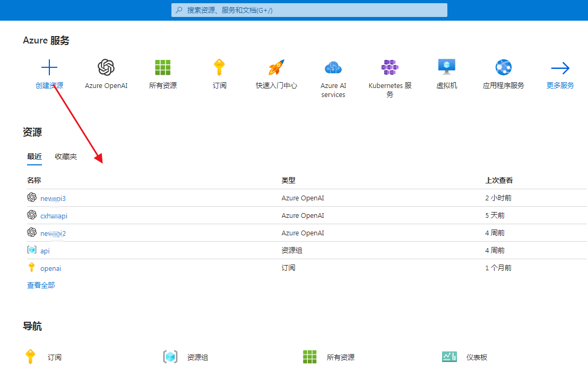The image size is (588, 388).
Task: Click the 订阅 type cell in the openai row
Action: tap(288, 268)
